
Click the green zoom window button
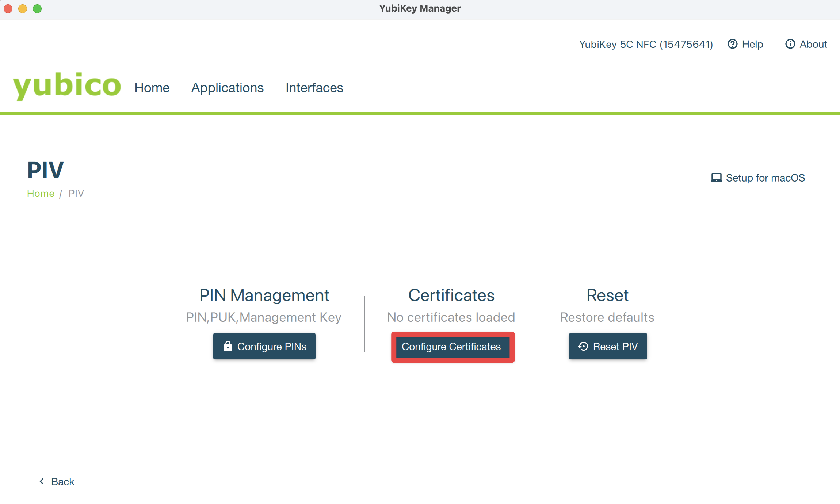tap(37, 8)
